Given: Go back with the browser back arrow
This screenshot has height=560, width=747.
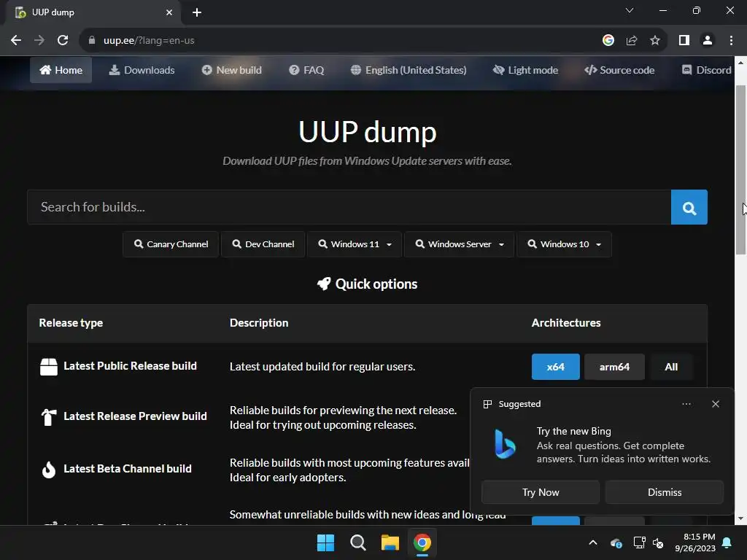Looking at the screenshot, I should tap(16, 41).
